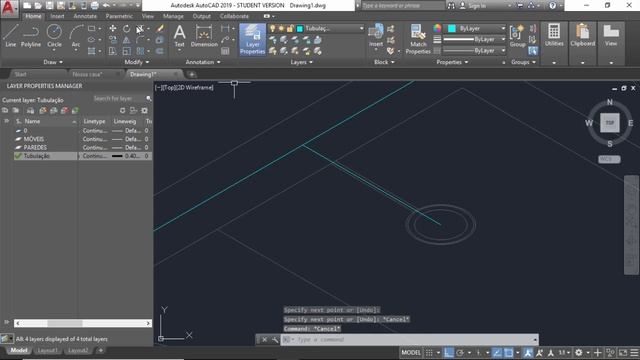640x360 pixels.
Task: Expand the Draw panel dropdown
Action: 53,62
